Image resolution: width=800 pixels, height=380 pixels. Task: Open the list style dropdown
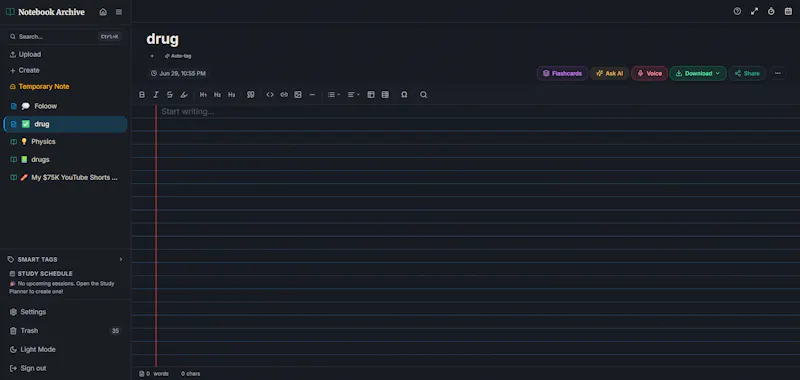coord(334,95)
